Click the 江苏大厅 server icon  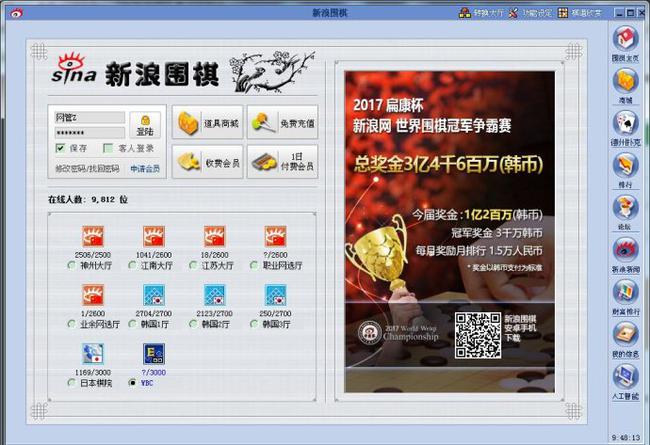click(214, 237)
